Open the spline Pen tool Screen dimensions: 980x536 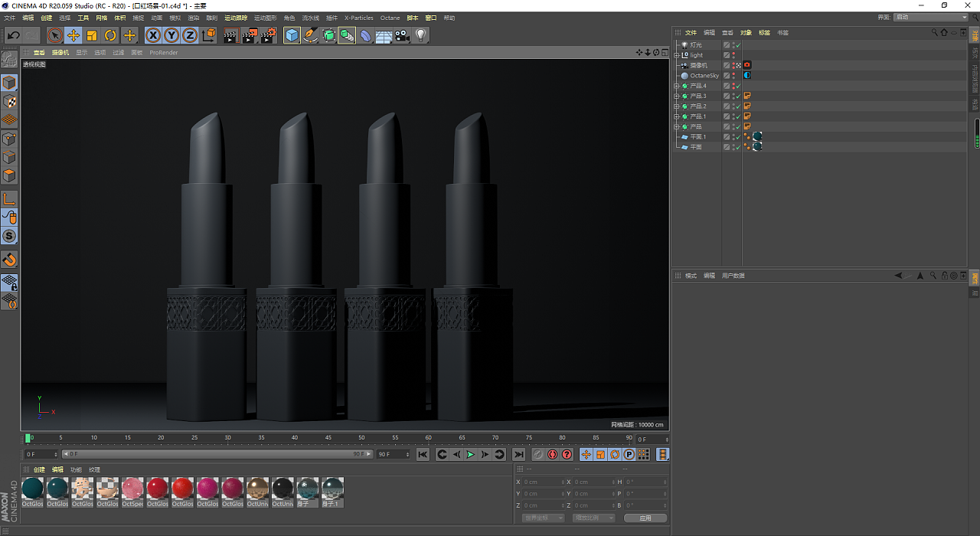pyautogui.click(x=310, y=35)
